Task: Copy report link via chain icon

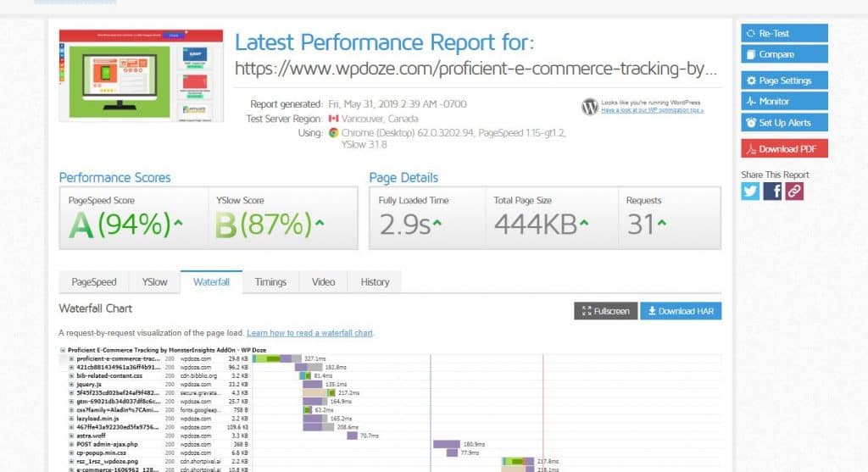Action: [x=794, y=192]
